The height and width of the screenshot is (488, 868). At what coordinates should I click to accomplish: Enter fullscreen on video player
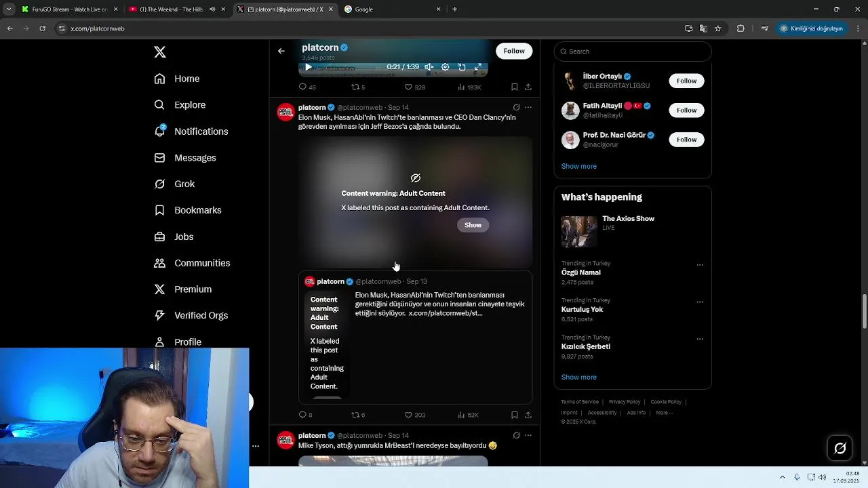(x=478, y=67)
